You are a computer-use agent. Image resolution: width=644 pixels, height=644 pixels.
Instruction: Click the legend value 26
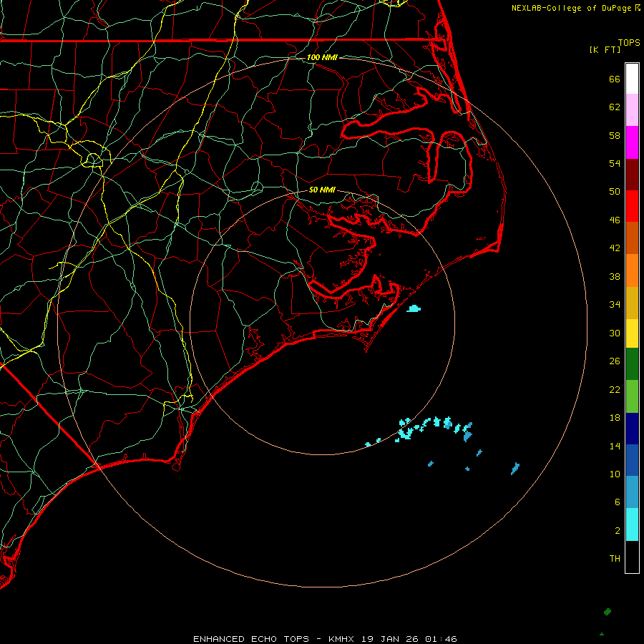[615, 361]
